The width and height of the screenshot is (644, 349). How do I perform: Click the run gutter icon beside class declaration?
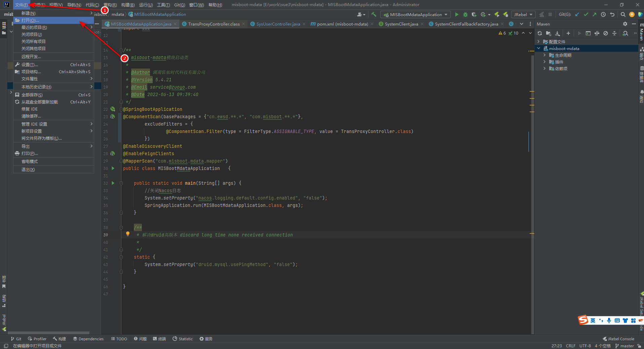(x=113, y=168)
